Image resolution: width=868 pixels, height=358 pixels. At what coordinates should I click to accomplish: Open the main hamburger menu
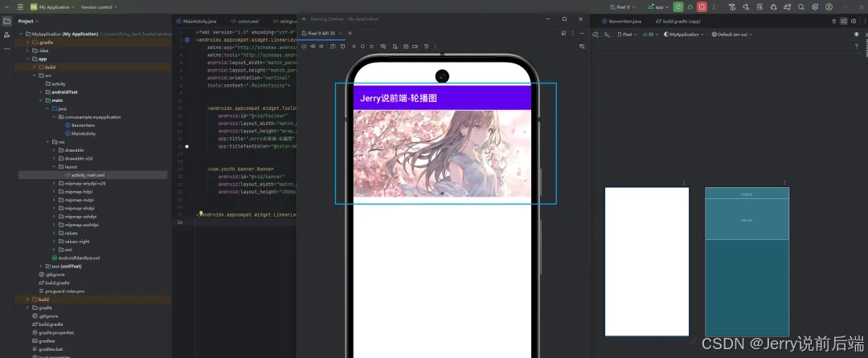pyautogui.click(x=20, y=7)
